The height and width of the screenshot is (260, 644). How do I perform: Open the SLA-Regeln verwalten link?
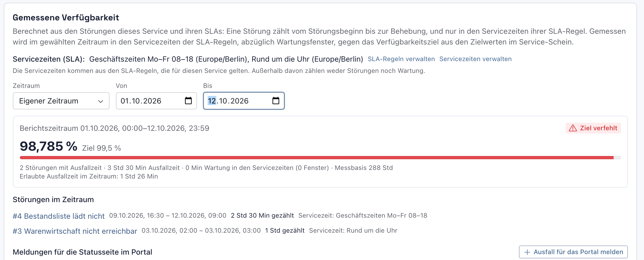(x=401, y=59)
